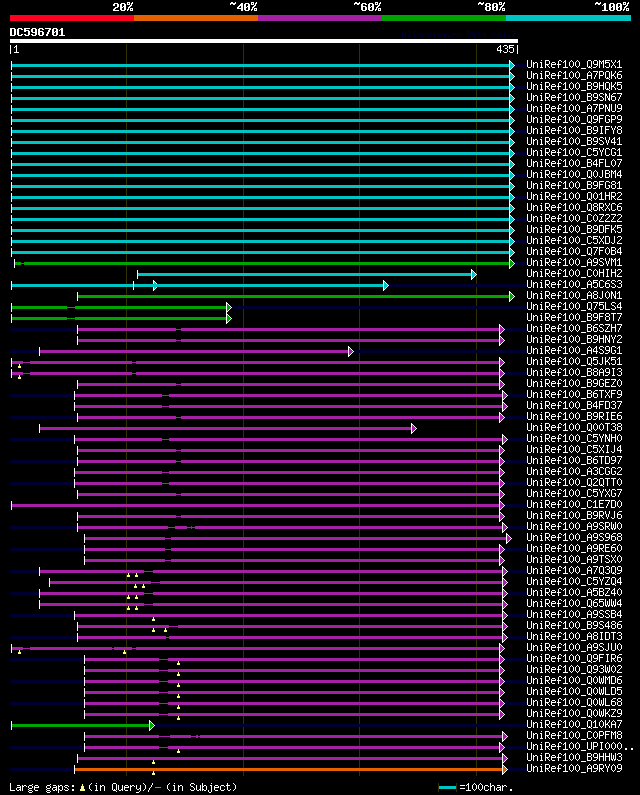640x795 pixels.
Task: Select the UniRef100_Q00T38 label
Action: click(574, 427)
